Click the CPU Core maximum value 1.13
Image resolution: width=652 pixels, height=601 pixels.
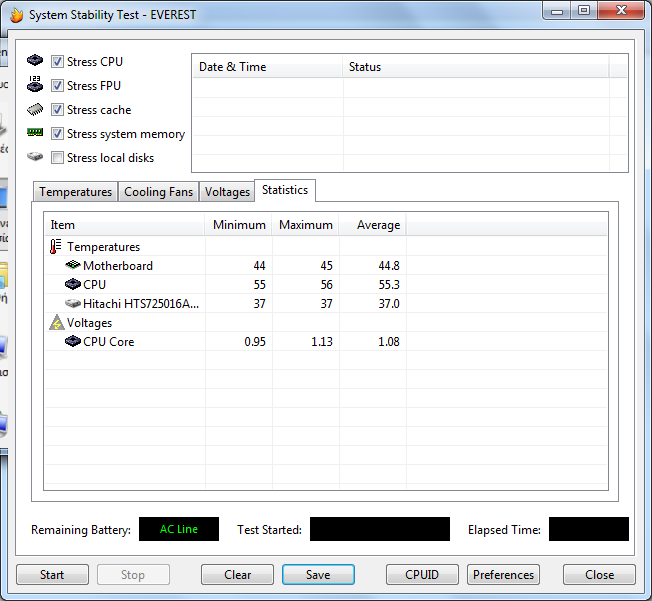(322, 341)
